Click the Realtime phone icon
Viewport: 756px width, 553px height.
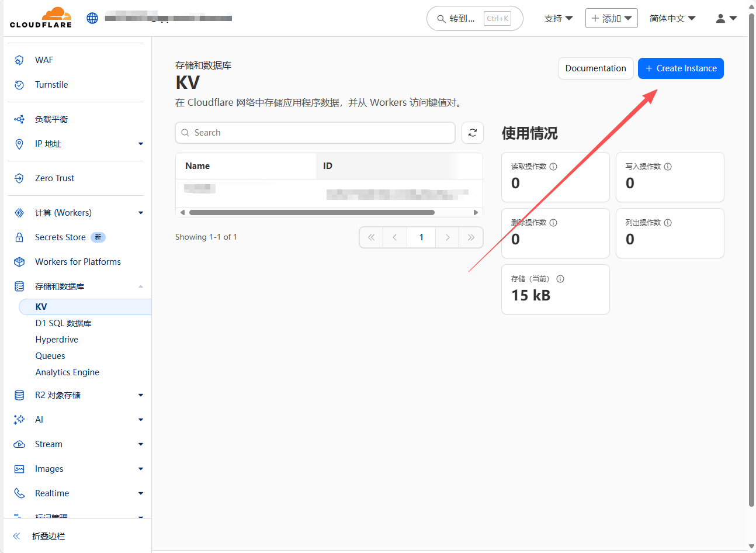[x=19, y=493]
